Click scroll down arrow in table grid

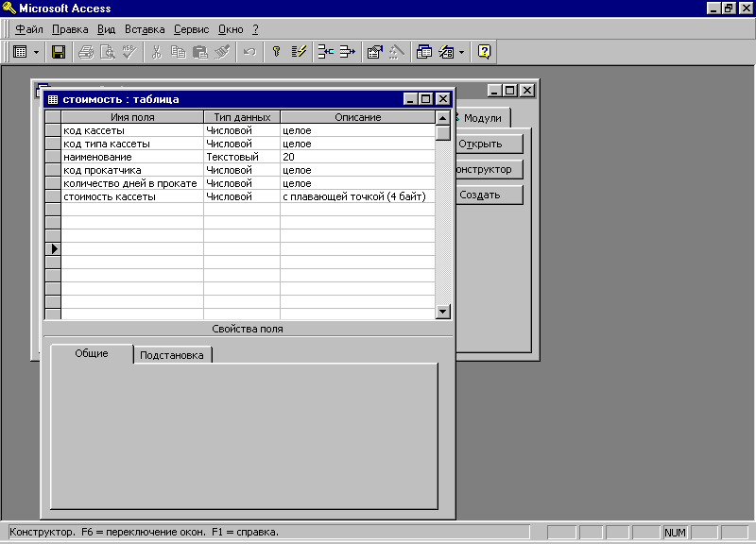442,312
